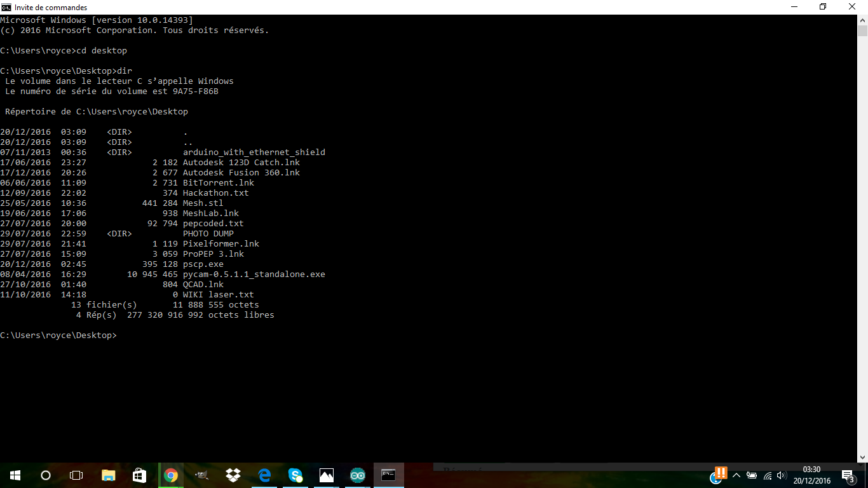868x488 pixels.
Task: Open the Windows Start menu
Action: point(15,475)
